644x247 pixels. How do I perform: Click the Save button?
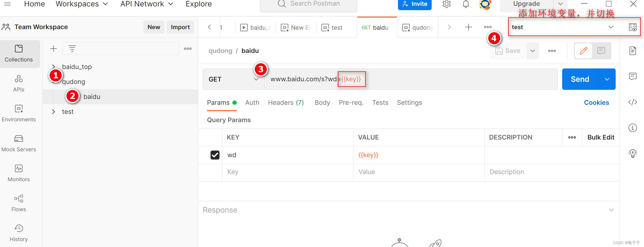tap(508, 51)
